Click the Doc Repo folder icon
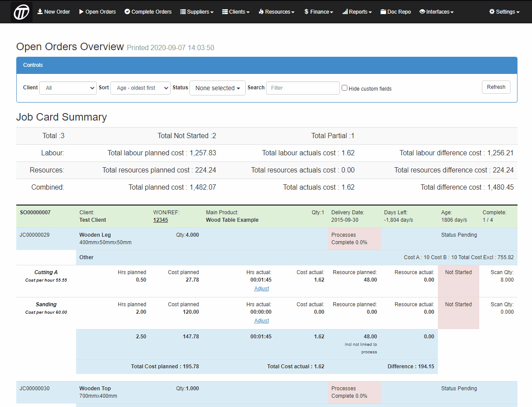The height and width of the screenshot is (407, 532). [383, 12]
